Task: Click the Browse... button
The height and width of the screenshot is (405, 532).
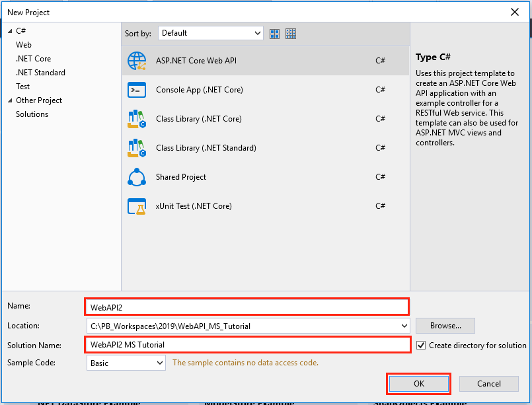Action: point(445,326)
